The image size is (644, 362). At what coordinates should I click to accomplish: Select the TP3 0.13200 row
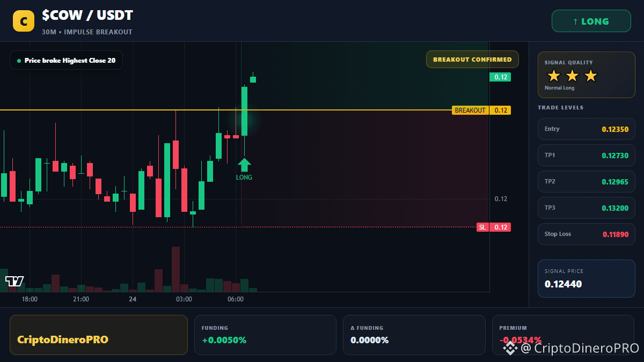[x=587, y=208]
